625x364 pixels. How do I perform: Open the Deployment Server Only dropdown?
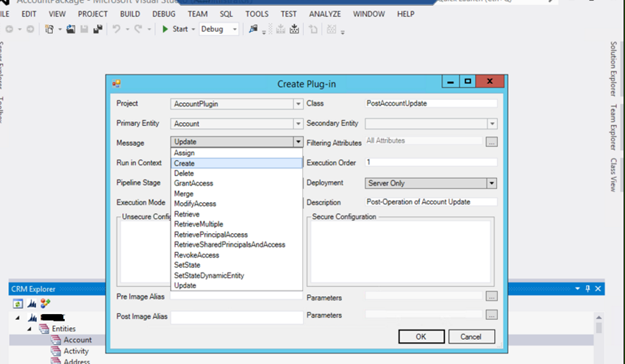pyautogui.click(x=491, y=183)
